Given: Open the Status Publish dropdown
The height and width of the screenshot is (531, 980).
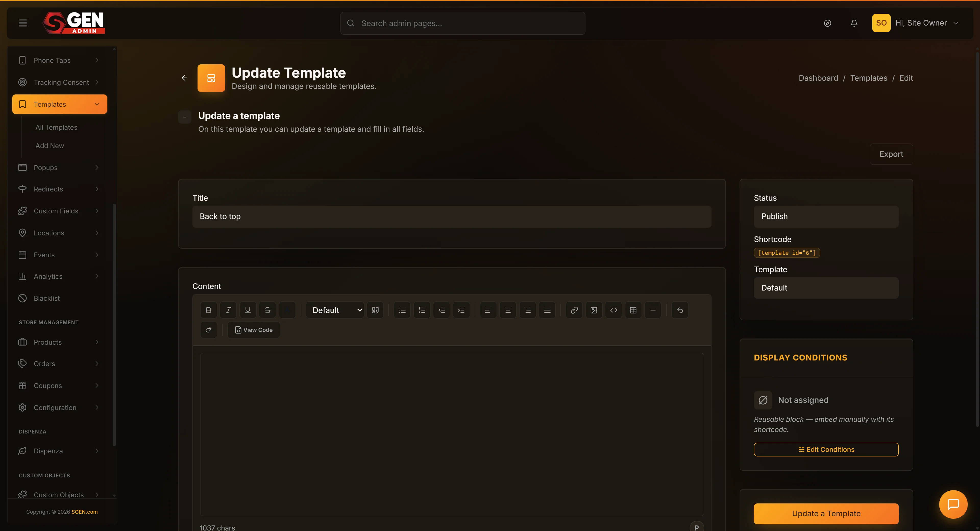Looking at the screenshot, I should [x=826, y=216].
